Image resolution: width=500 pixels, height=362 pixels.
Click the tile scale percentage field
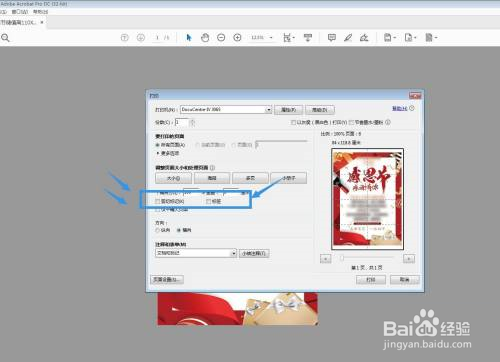[191, 192]
